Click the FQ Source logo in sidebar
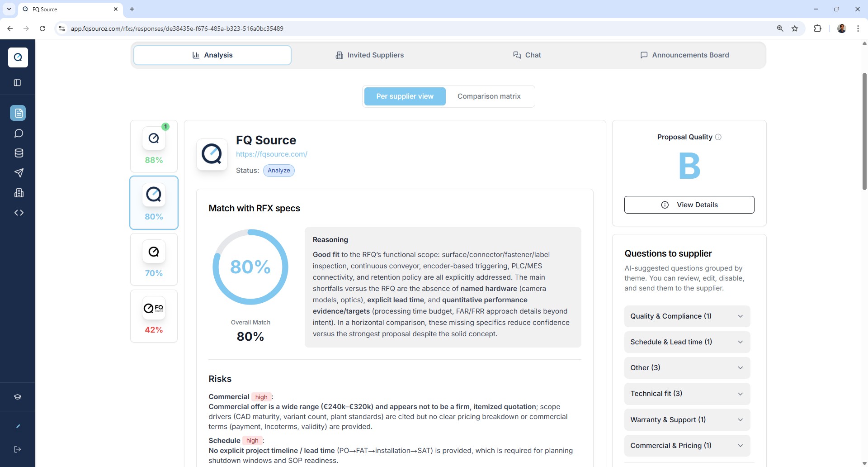 tap(18, 57)
